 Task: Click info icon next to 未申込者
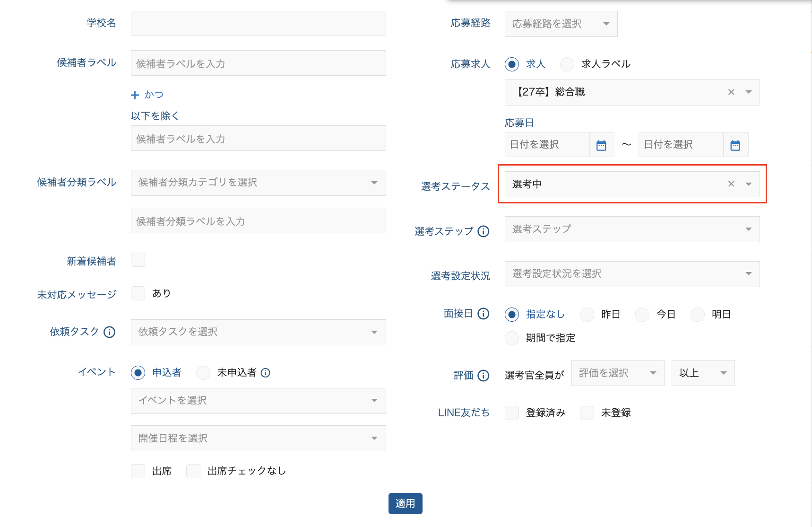click(266, 373)
